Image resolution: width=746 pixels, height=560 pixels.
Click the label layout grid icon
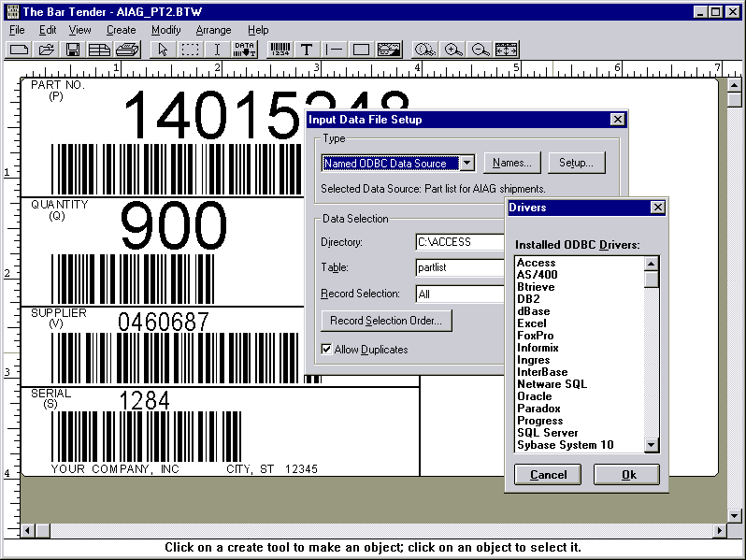click(x=99, y=50)
